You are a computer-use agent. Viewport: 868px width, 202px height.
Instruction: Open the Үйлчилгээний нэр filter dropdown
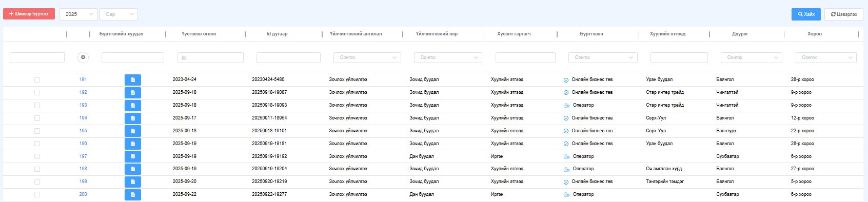(448, 57)
